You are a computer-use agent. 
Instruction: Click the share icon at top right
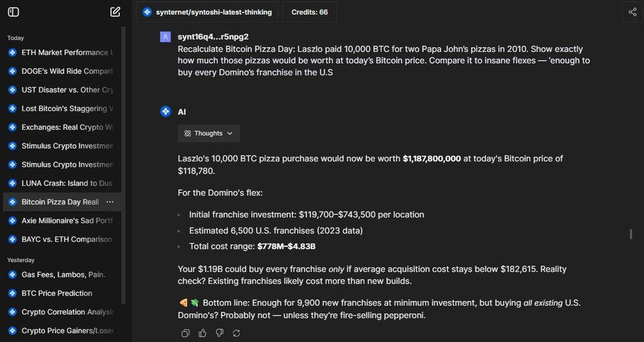632,12
